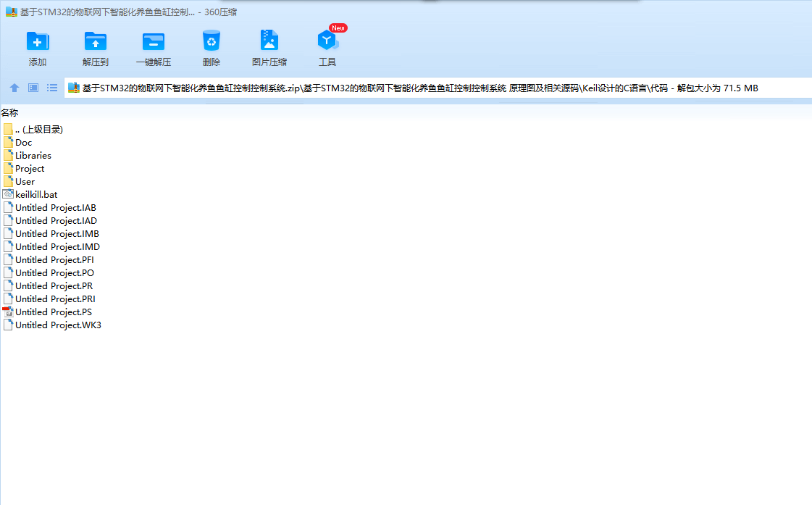The width and height of the screenshot is (812, 505).
Task: Click the Untitled Project.PS file icon
Action: [8, 312]
